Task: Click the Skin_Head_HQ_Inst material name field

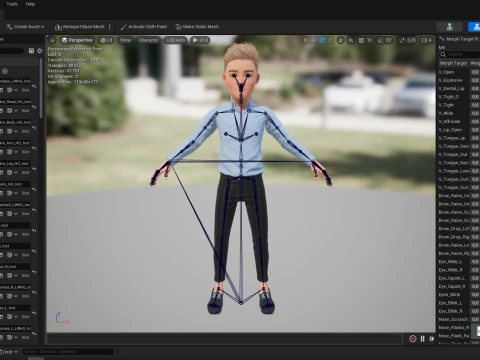Action: click(x=15, y=102)
